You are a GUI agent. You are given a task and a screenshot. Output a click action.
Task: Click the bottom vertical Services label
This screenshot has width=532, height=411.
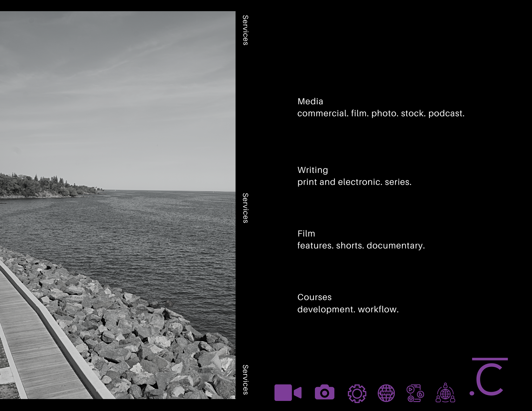tap(245, 380)
